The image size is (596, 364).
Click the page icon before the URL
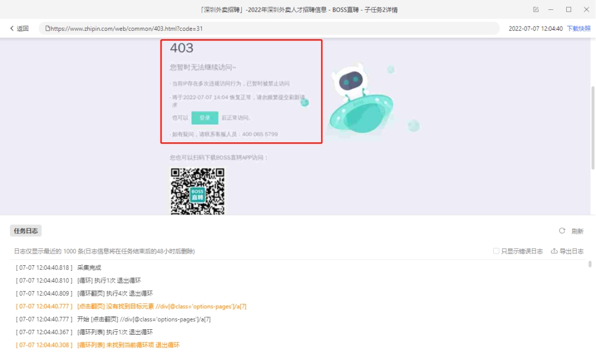coord(47,29)
